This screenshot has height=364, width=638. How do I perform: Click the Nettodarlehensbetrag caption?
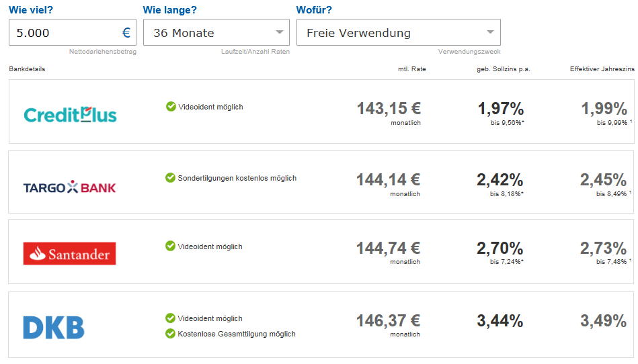click(x=103, y=52)
